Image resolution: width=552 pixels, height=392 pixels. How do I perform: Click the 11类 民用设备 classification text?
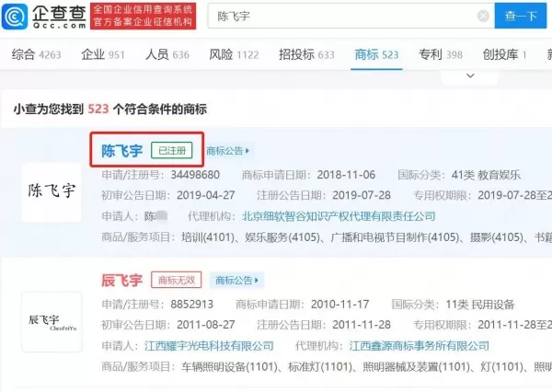click(x=480, y=305)
